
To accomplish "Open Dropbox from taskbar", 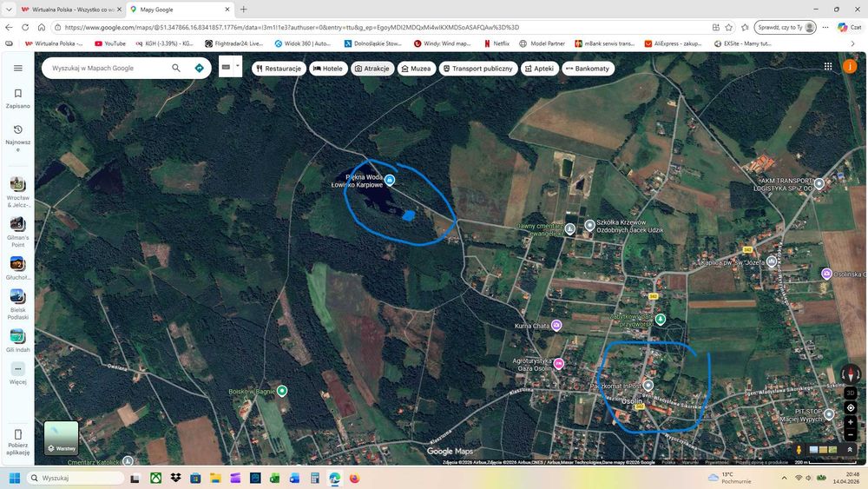I will (175, 478).
